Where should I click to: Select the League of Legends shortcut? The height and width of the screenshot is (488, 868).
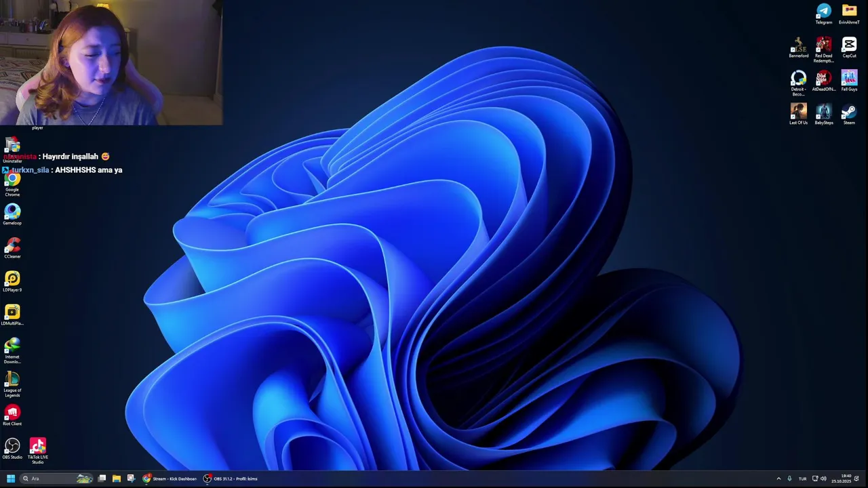pyautogui.click(x=12, y=384)
